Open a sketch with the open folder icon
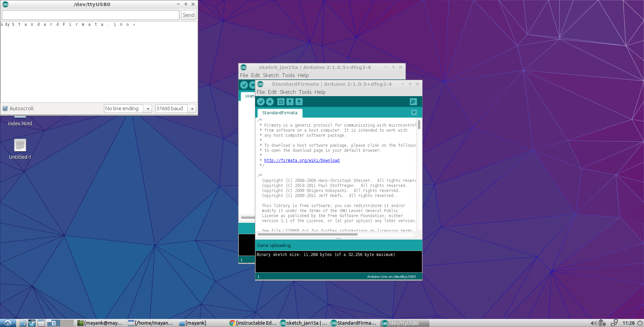This screenshot has height=327, width=644. tap(290, 102)
